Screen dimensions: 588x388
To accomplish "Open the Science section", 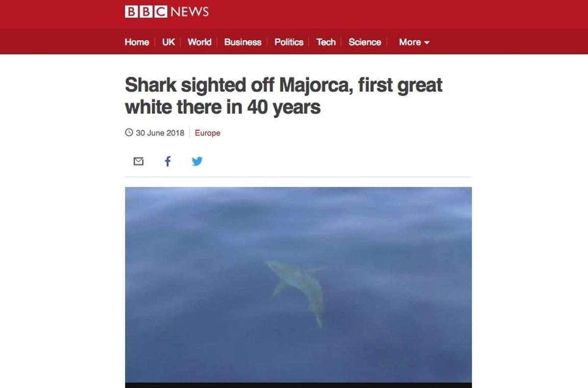I will 365,42.
